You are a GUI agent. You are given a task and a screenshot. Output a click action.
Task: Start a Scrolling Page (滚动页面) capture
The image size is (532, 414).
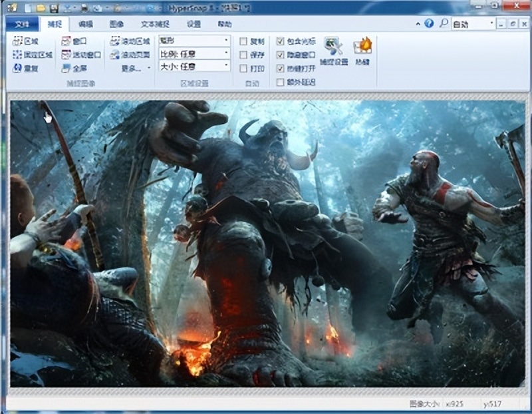click(130, 55)
